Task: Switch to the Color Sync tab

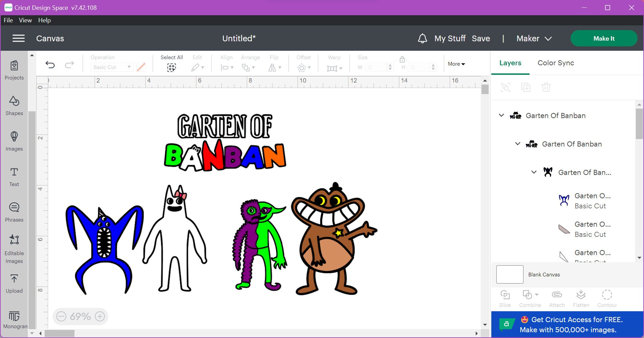Action: pyautogui.click(x=556, y=63)
